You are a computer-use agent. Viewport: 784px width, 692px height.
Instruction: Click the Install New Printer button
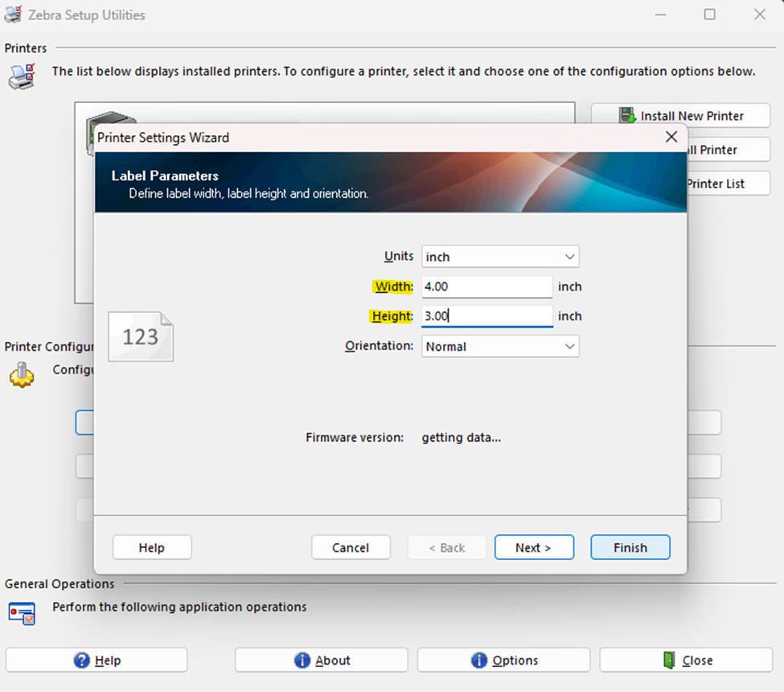[680, 116]
